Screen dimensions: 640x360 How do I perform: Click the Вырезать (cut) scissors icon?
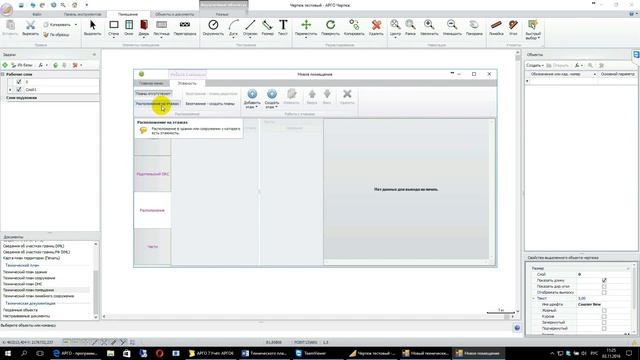(x=30, y=25)
